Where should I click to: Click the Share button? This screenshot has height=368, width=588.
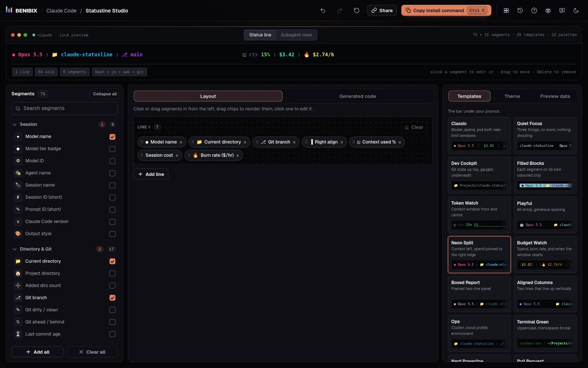[382, 10]
